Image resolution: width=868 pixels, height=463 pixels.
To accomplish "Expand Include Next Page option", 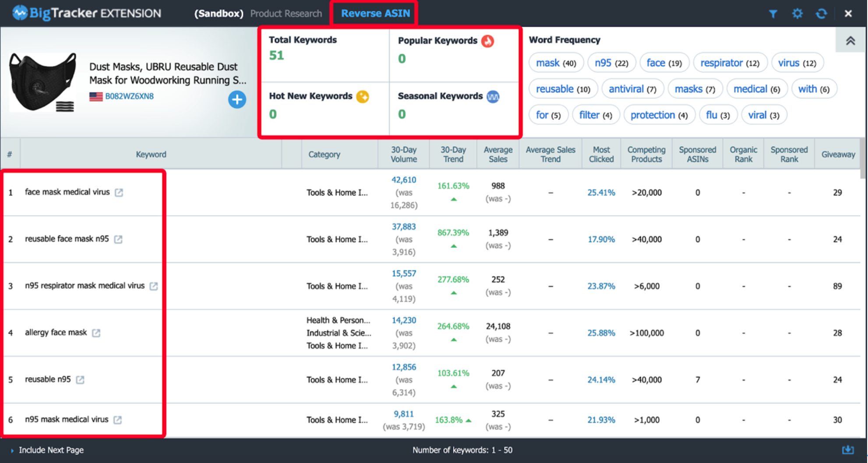I will (x=47, y=450).
